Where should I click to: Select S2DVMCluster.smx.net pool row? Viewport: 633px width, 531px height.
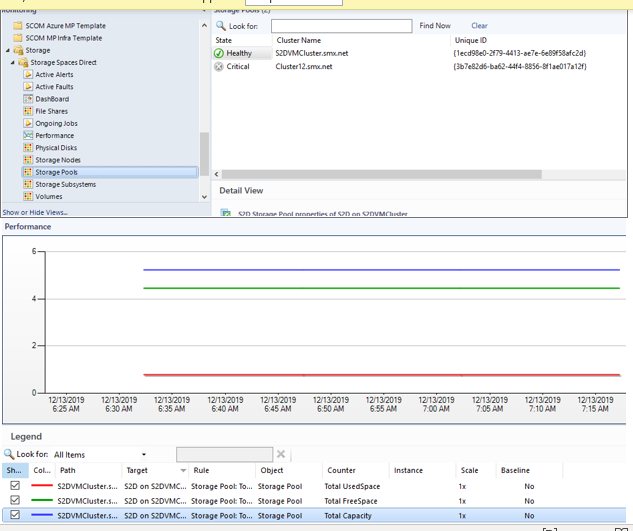coord(419,53)
